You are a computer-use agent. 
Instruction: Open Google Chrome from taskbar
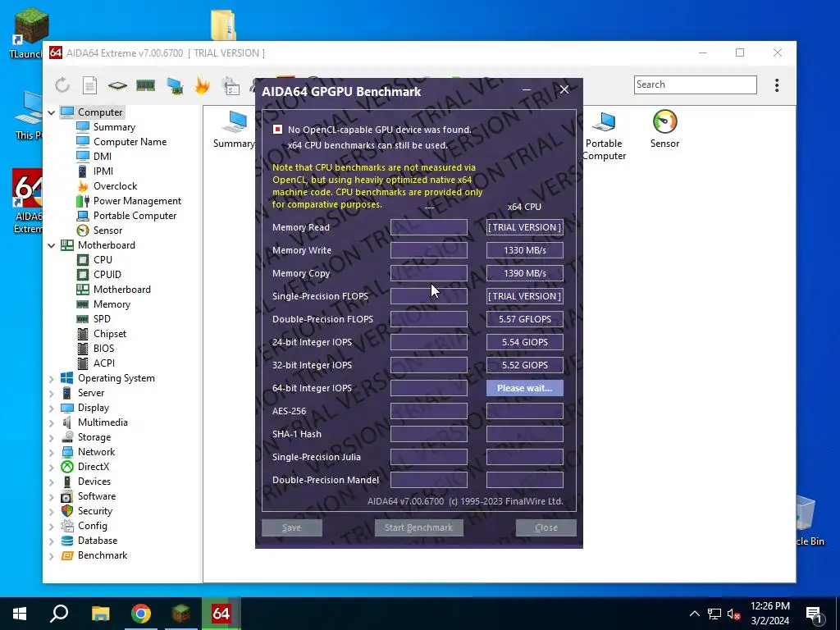(x=141, y=614)
